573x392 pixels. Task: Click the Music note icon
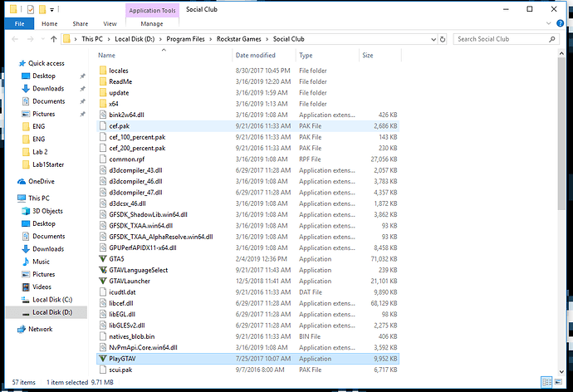tap(26, 262)
